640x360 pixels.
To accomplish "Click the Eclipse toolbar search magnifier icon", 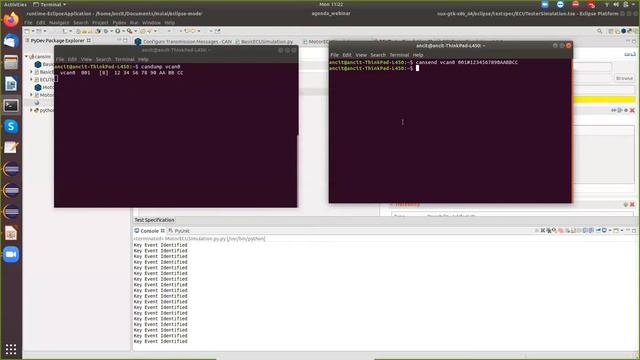I will pos(600,31).
